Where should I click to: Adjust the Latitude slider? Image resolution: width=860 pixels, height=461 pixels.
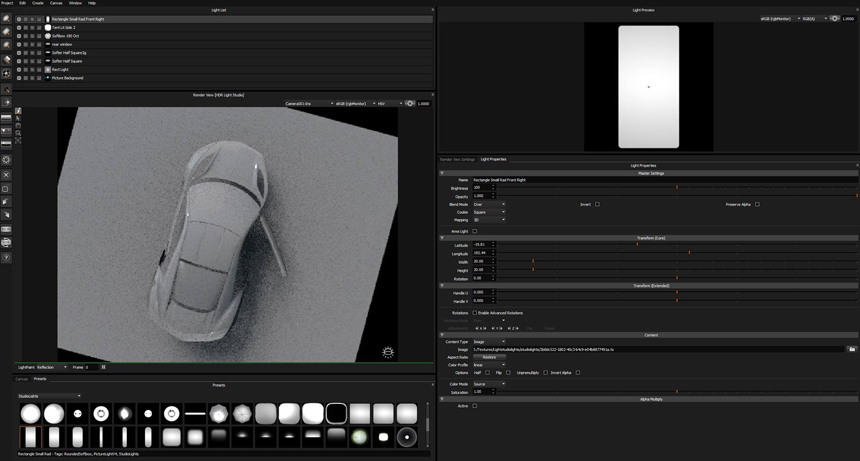(677, 244)
